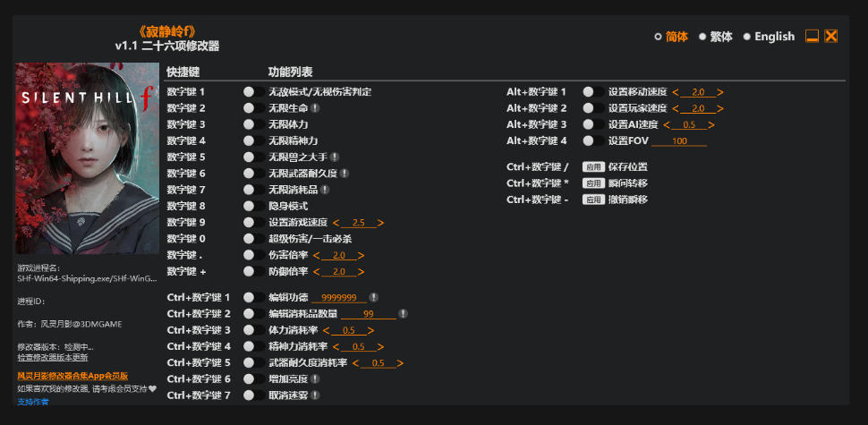The width and height of the screenshot is (868, 425).
Task: Switch language to 繁体
Action: tap(715, 37)
